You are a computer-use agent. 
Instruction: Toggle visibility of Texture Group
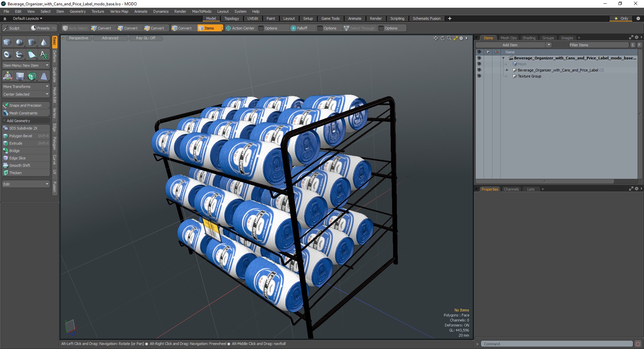point(479,76)
